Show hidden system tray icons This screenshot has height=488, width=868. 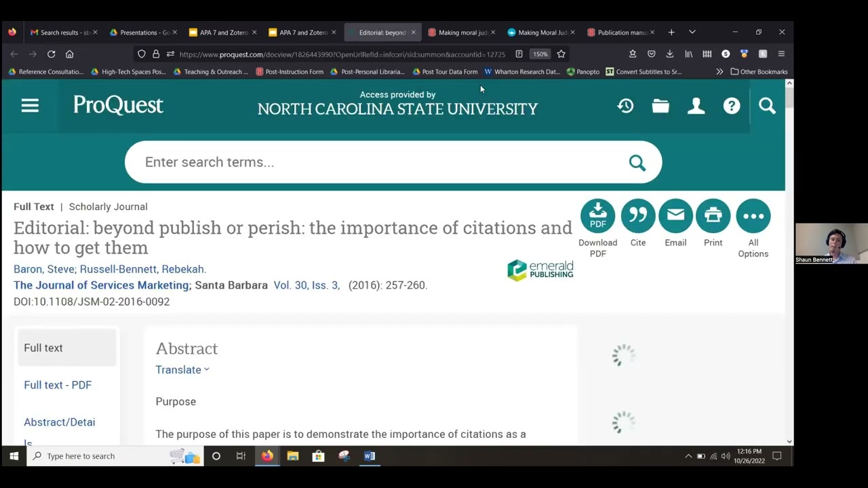688,456
